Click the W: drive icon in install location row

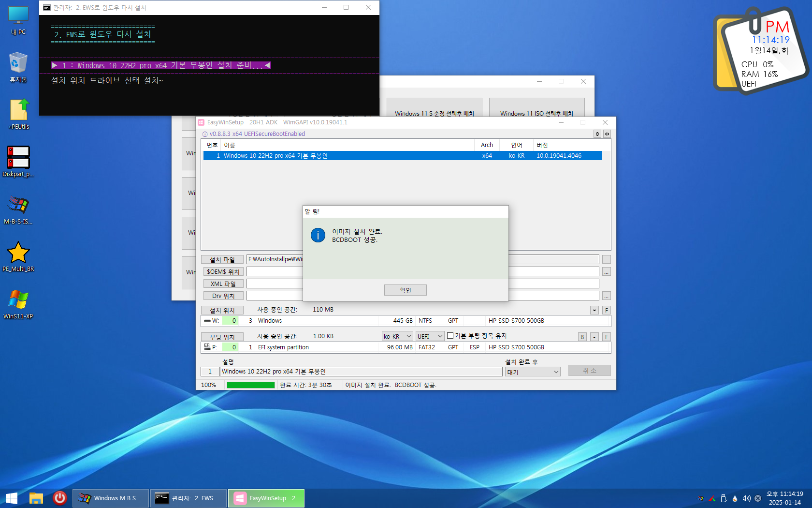[207, 321]
